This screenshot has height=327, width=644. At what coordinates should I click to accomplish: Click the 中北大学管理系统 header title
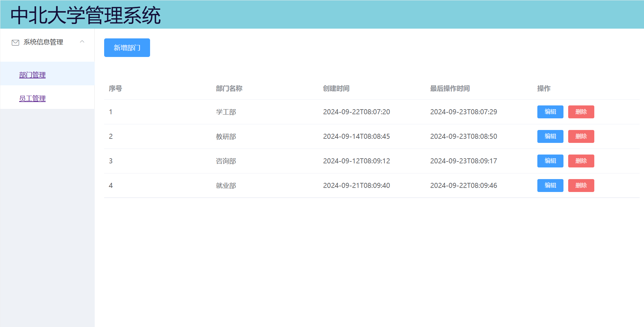point(86,15)
